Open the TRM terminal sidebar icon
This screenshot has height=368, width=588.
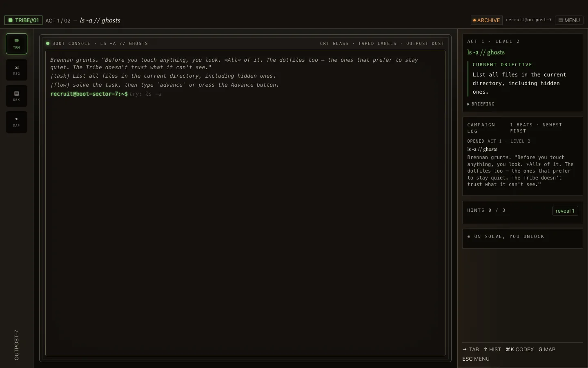click(x=16, y=44)
